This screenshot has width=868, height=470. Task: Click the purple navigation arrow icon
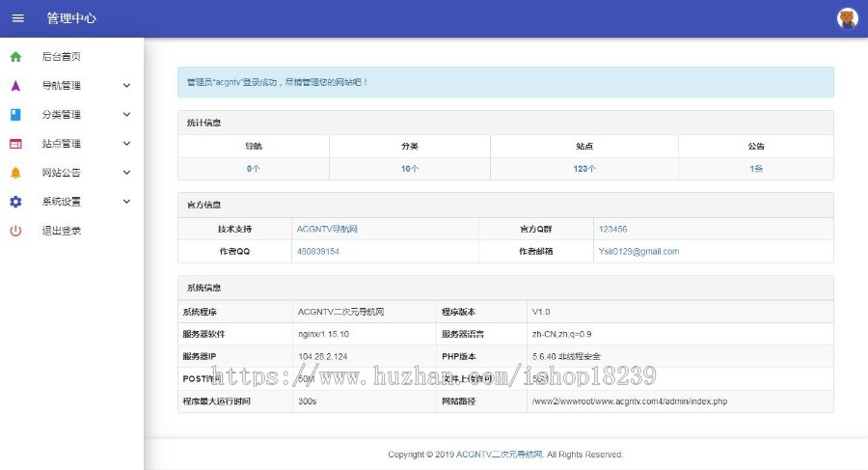(x=15, y=86)
